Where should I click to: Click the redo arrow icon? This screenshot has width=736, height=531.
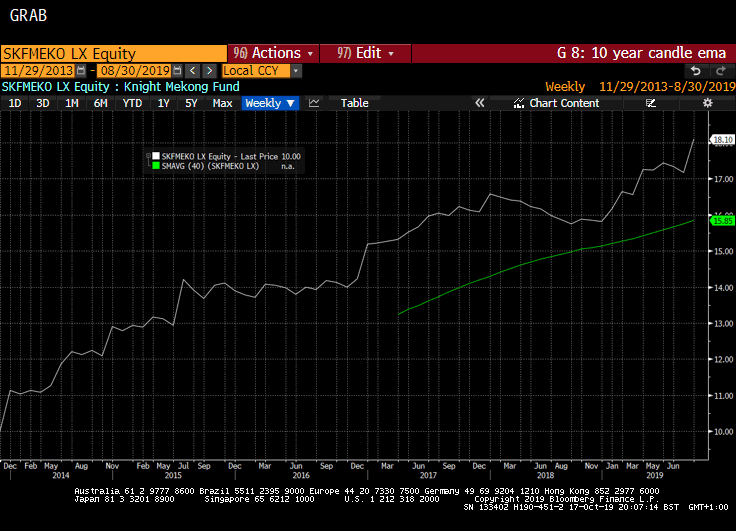[719, 71]
